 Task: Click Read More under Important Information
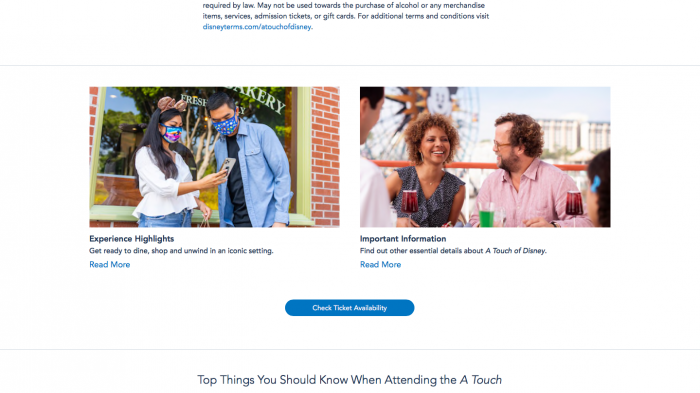click(380, 264)
